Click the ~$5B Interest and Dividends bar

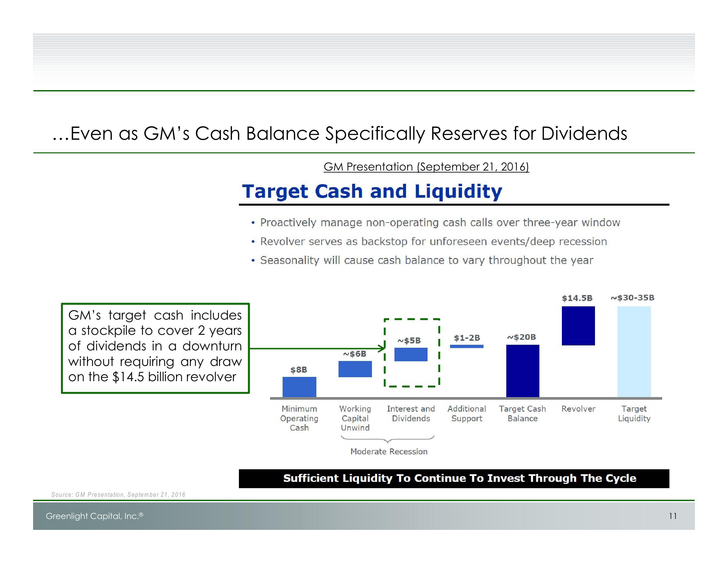(x=411, y=355)
